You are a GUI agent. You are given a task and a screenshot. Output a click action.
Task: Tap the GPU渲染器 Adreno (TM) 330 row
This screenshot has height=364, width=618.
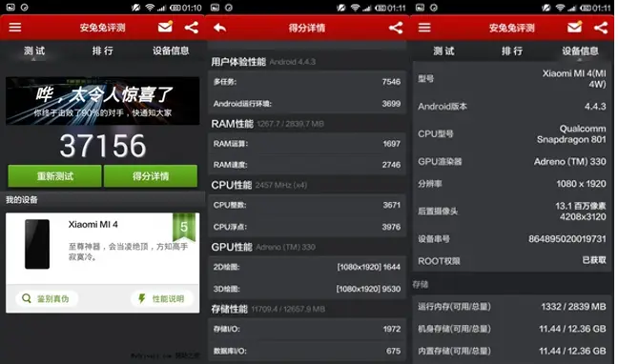[x=511, y=162]
